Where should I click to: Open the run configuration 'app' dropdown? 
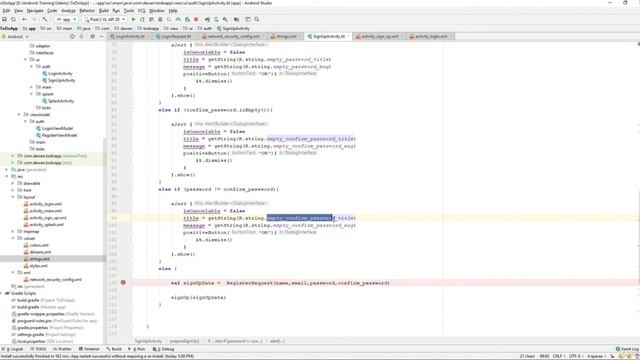point(66,19)
